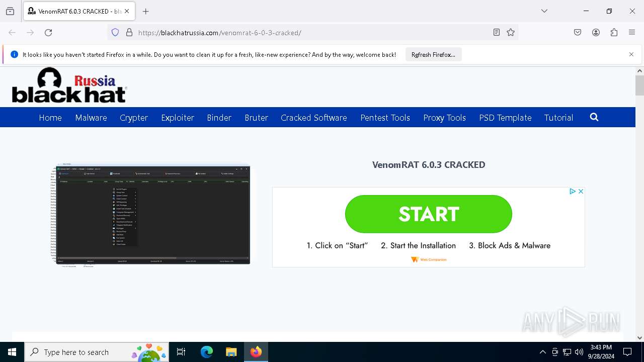Toggle reader view icon
Image resolution: width=644 pixels, height=362 pixels.
tap(497, 33)
